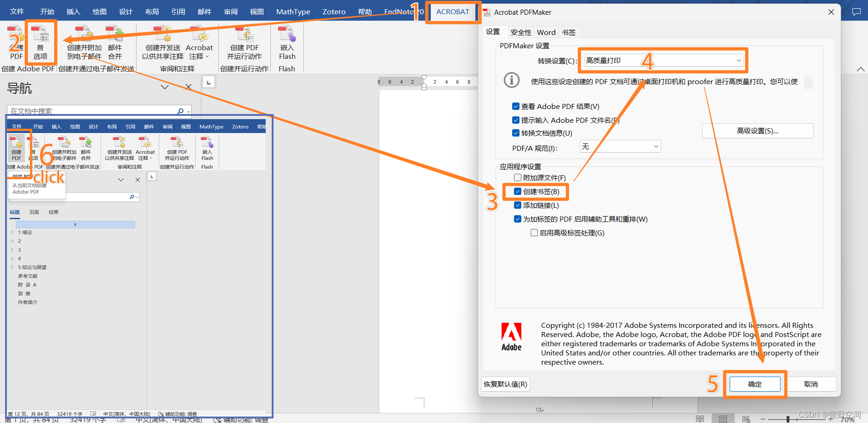The image size is (868, 423).
Task: Toggle 创建书签(B) checkbox
Action: point(518,191)
